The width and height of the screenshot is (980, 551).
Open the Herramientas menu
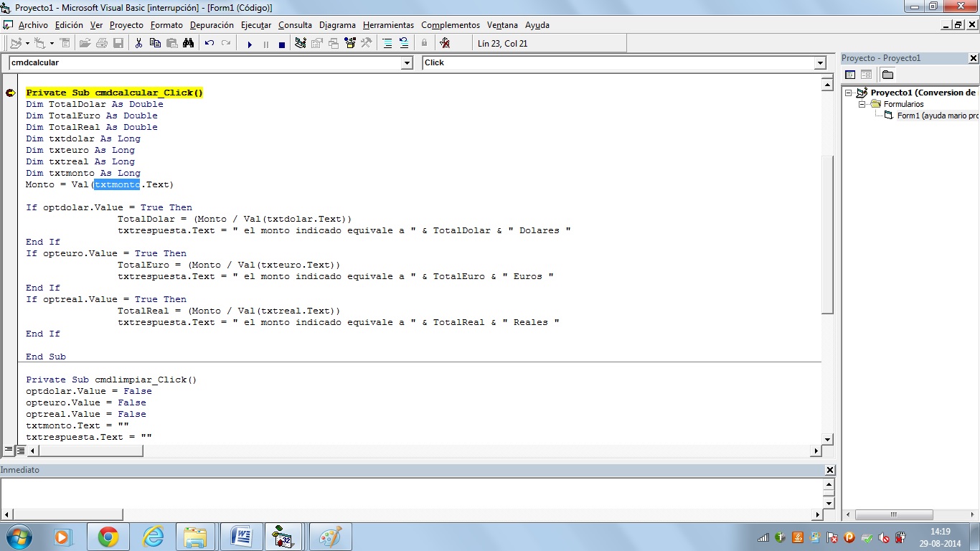coord(388,25)
